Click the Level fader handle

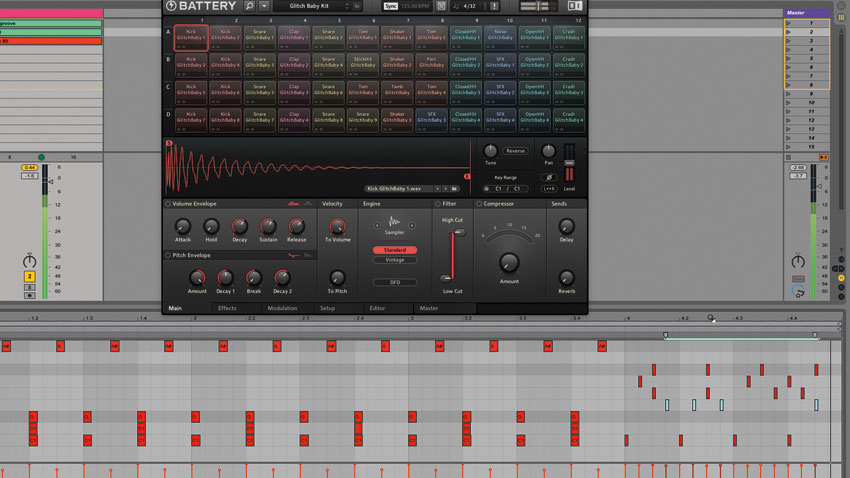[569, 163]
